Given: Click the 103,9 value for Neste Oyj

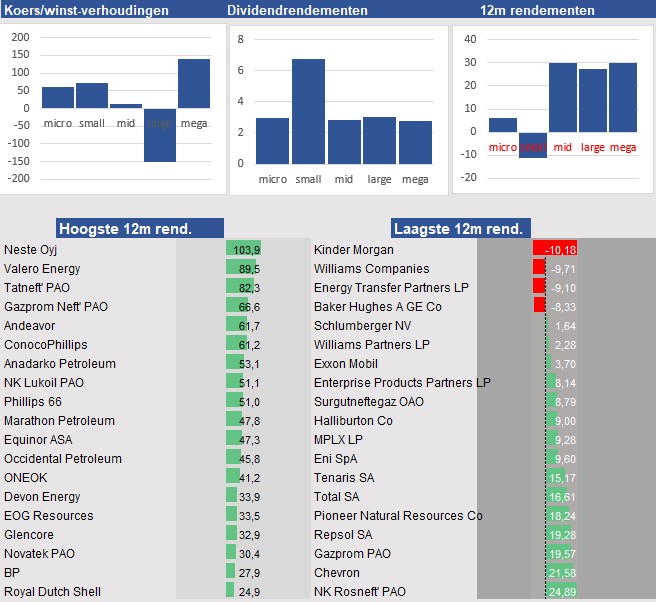Looking at the screenshot, I should [x=247, y=250].
